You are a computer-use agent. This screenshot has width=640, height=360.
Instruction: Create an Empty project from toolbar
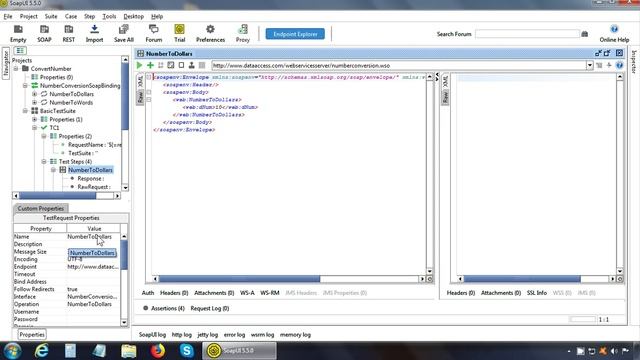click(x=18, y=33)
